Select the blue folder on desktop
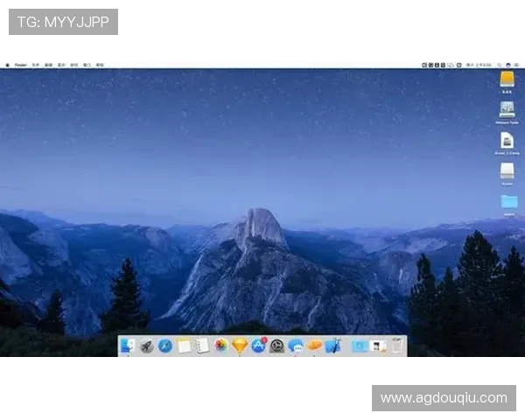 (508, 202)
